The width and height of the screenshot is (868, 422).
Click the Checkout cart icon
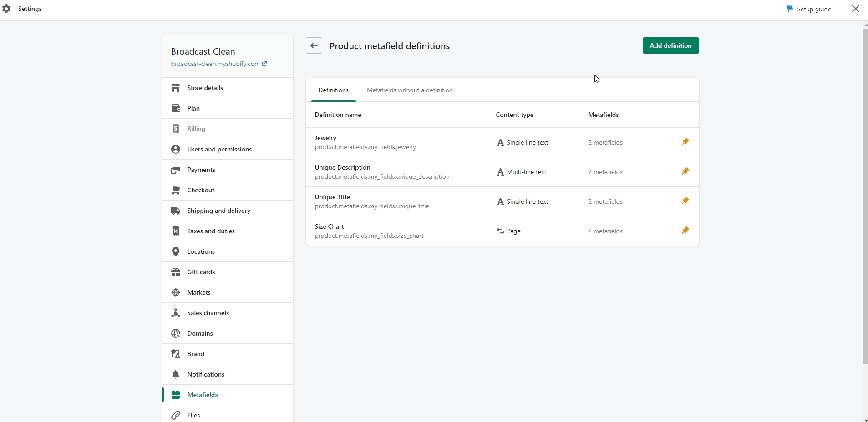pyautogui.click(x=176, y=190)
